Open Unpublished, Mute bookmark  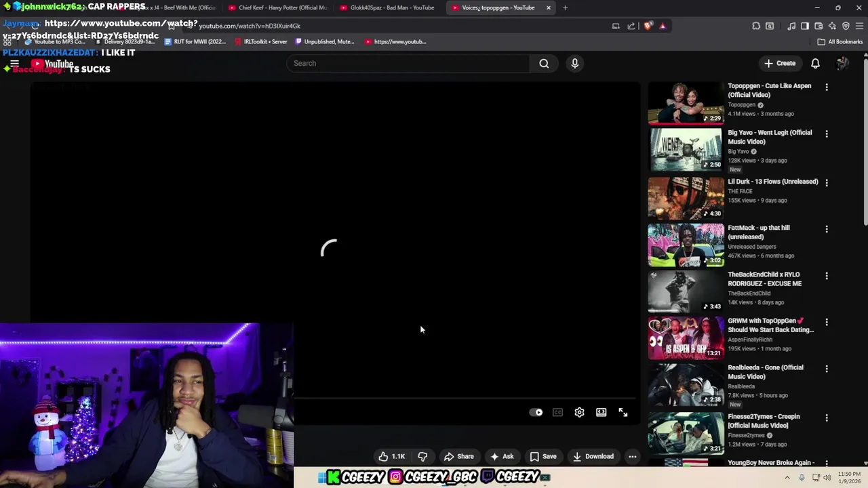click(325, 41)
